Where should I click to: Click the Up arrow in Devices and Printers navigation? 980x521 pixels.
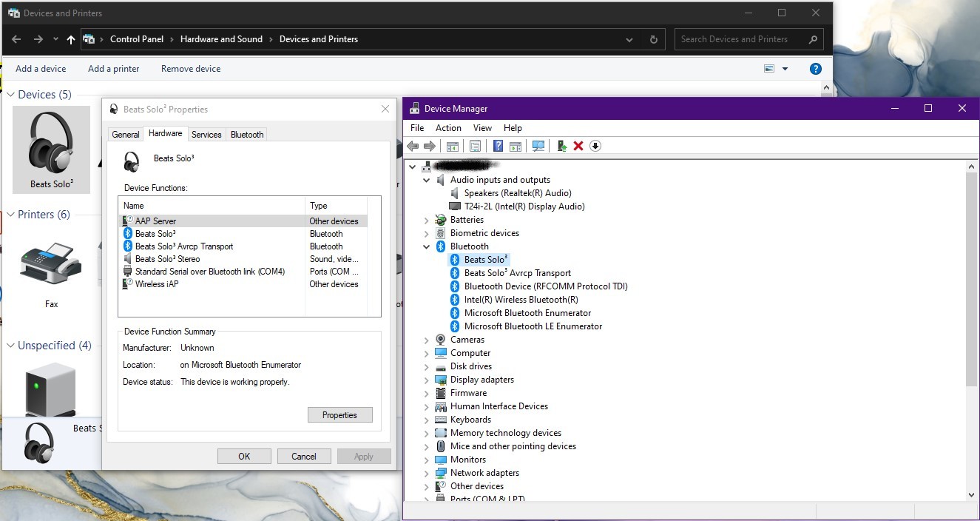click(70, 39)
